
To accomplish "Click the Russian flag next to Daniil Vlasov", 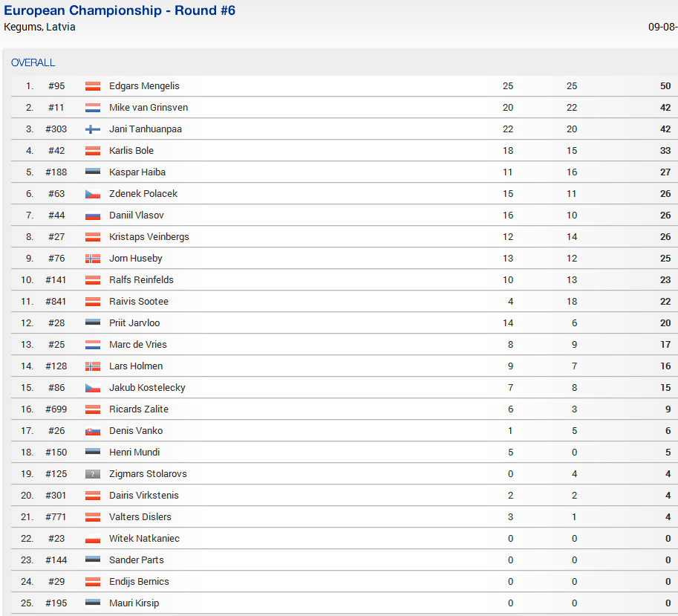I will pyautogui.click(x=93, y=215).
